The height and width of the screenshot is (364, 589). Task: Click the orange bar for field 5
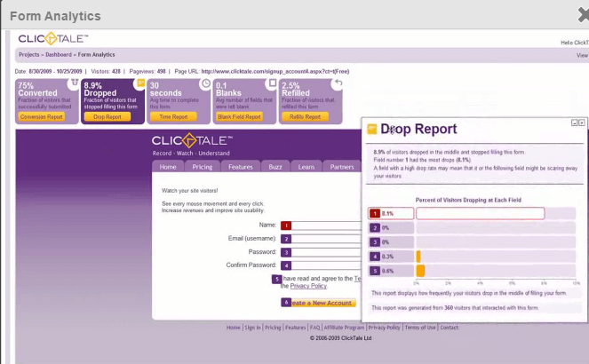(420, 271)
